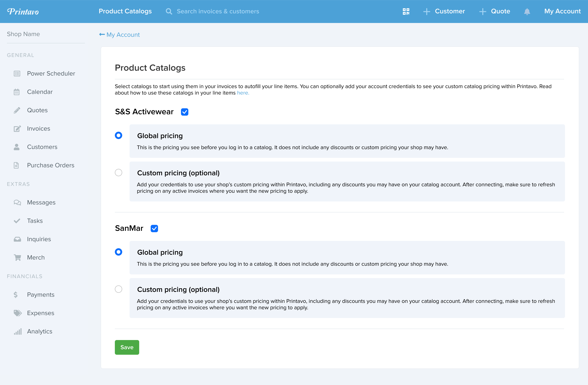This screenshot has height=385, width=588.
Task: Click the Expenses tags icon
Action: pyautogui.click(x=17, y=313)
